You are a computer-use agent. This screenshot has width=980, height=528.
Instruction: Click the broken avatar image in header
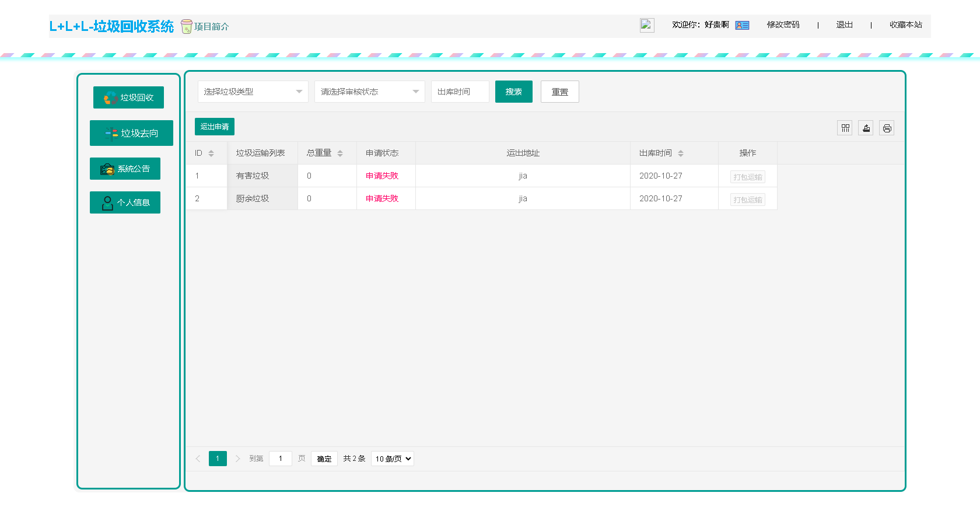(x=647, y=25)
